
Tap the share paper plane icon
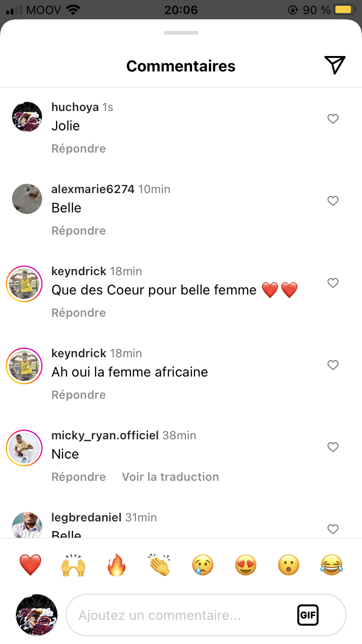[x=334, y=65]
